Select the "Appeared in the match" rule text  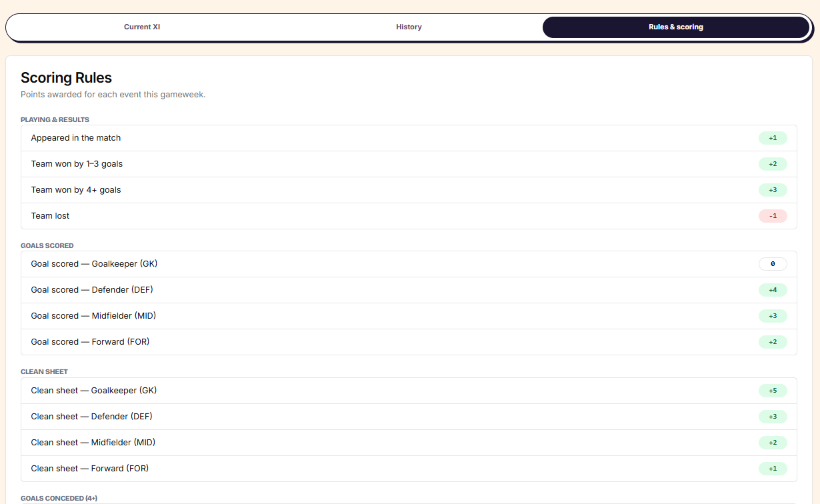[76, 138]
